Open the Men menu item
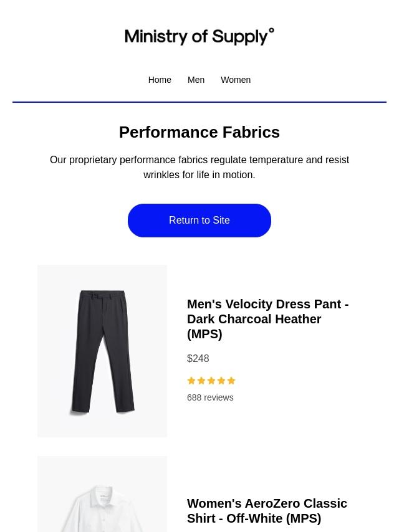399x532 pixels. pos(196,80)
